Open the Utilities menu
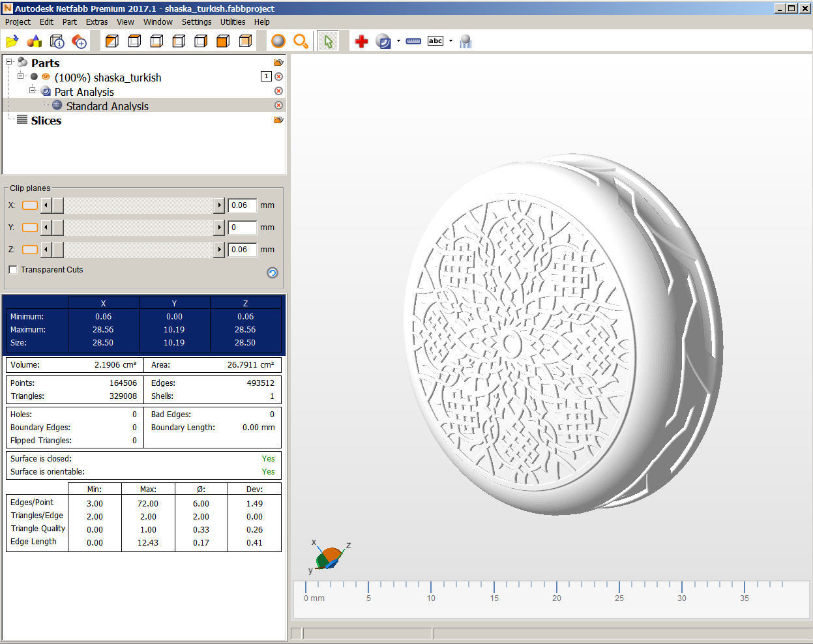Screen dimensions: 813x644 (x=233, y=22)
